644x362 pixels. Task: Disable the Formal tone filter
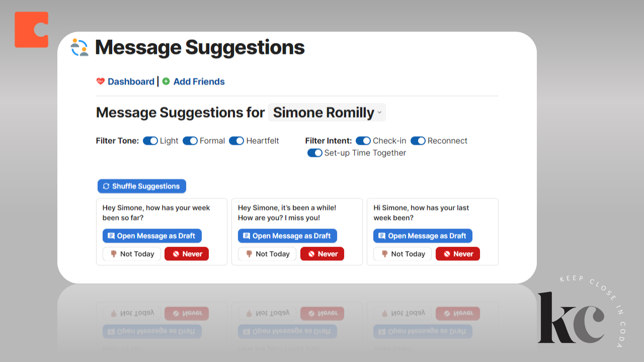190,141
